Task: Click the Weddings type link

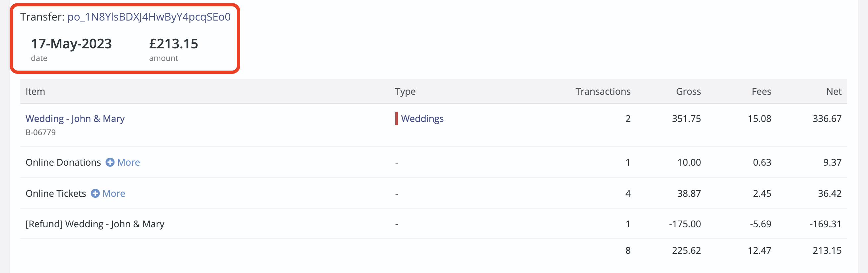Action: [422, 119]
